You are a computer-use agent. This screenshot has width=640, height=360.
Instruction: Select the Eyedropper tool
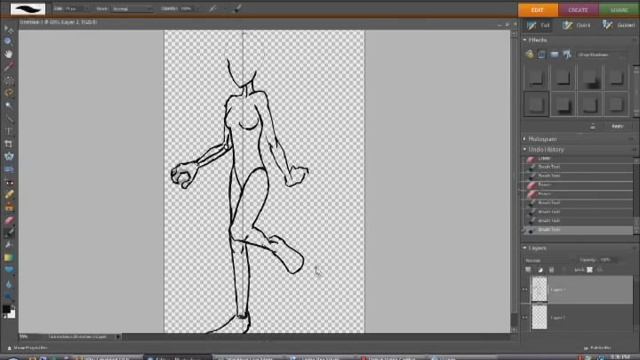click(8, 67)
